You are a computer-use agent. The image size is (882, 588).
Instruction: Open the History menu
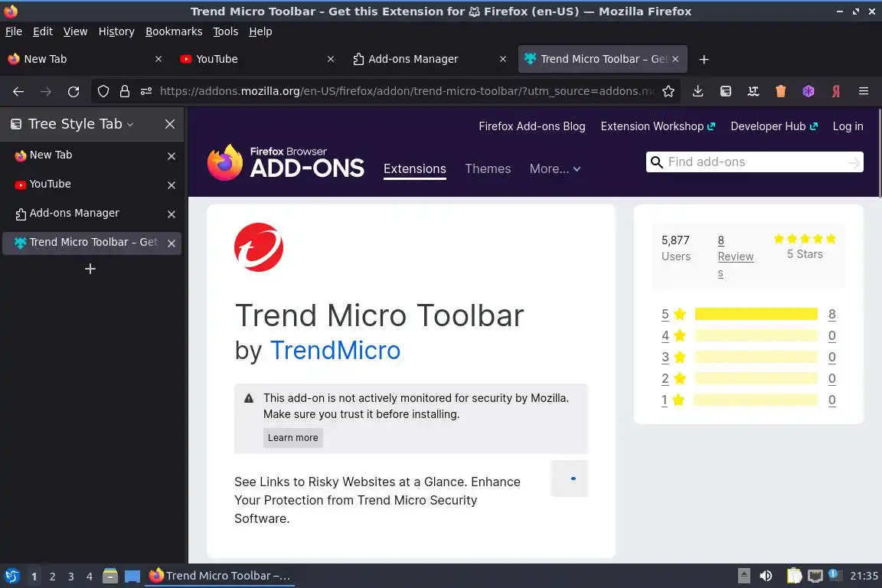[x=116, y=31]
